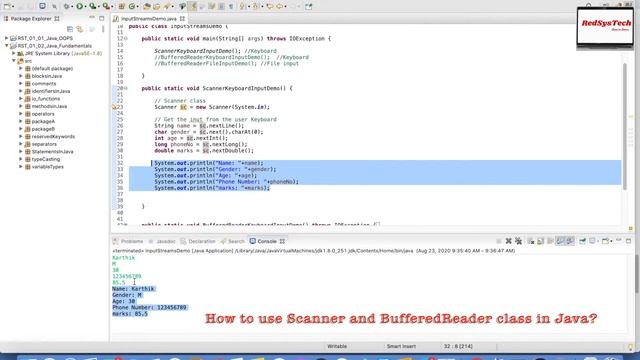This screenshot has width=640, height=360.
Task: Minimize the Package Explorer panel
Action: click(x=92, y=18)
